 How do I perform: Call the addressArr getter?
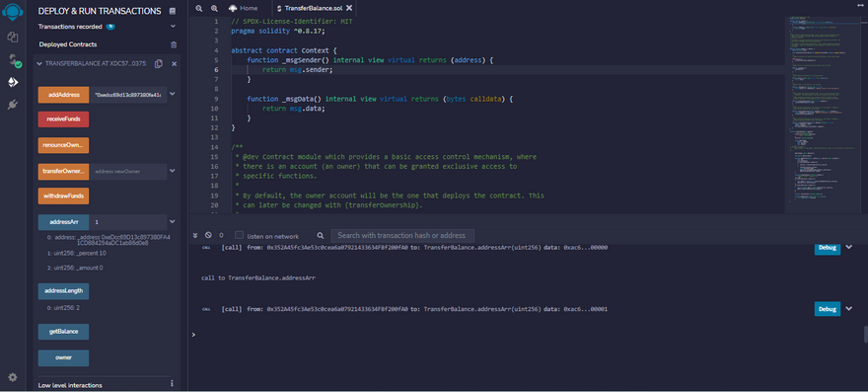coord(63,222)
